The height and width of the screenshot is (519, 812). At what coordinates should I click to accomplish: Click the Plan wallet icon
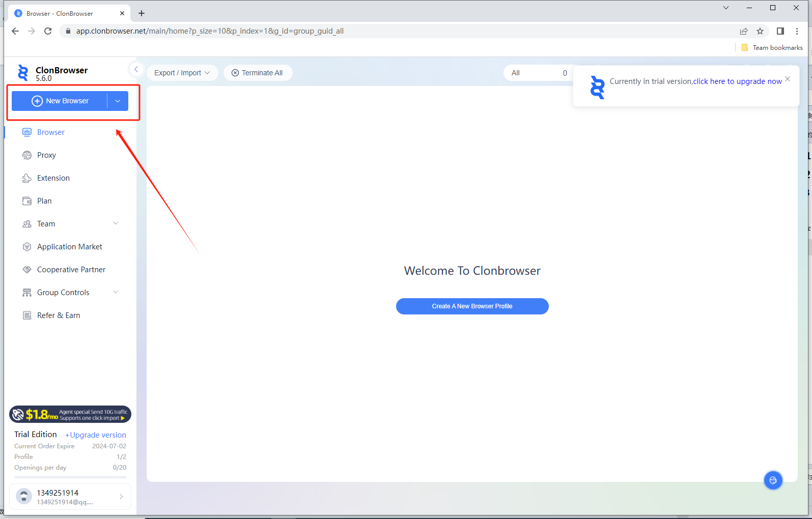click(27, 201)
